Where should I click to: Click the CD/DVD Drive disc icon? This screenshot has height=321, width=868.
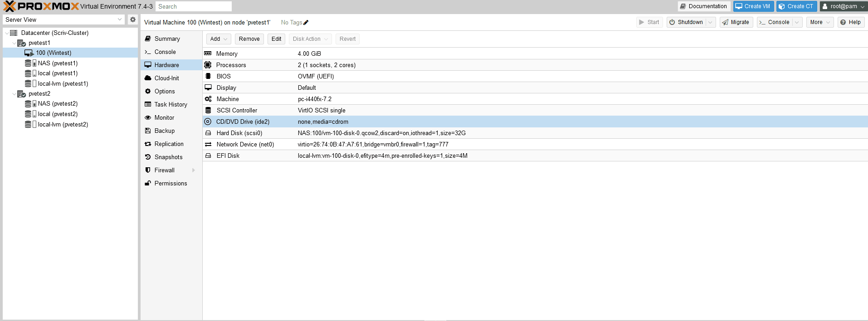(208, 122)
